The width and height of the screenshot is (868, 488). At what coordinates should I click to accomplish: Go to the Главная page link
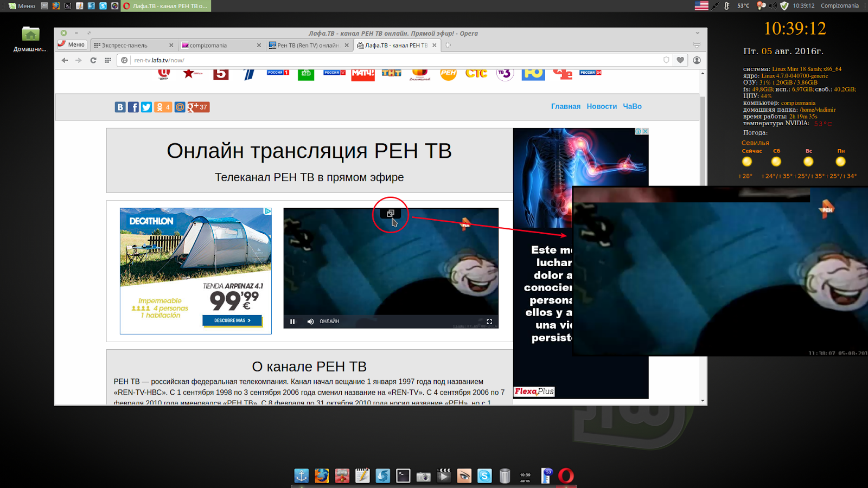(566, 106)
